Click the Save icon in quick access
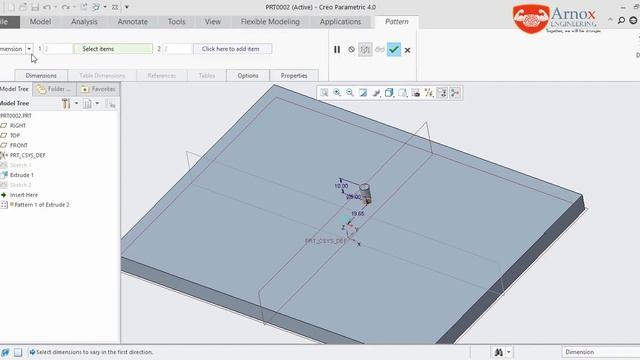 coord(35,7)
